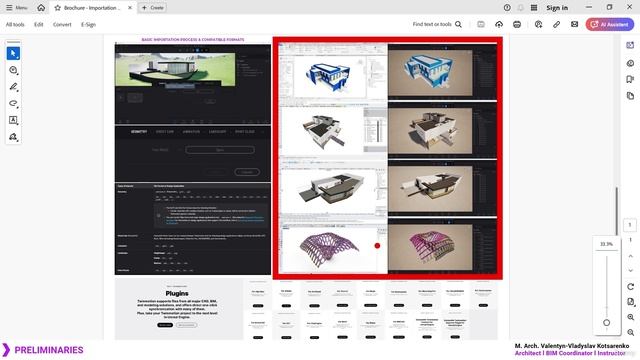Click the pink lattice shell render thumbnail
Image resolution: width=640 pixels, height=360 pixels.
click(430, 247)
